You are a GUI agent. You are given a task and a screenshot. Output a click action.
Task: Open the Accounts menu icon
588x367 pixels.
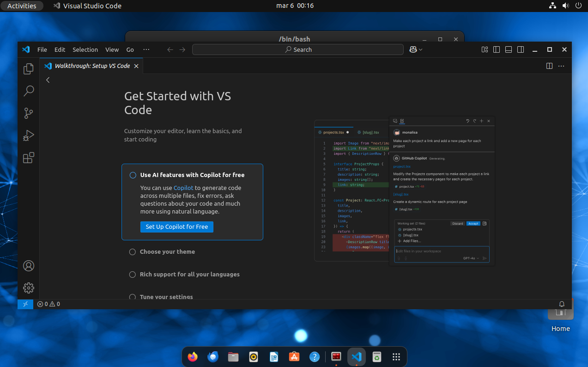point(29,266)
